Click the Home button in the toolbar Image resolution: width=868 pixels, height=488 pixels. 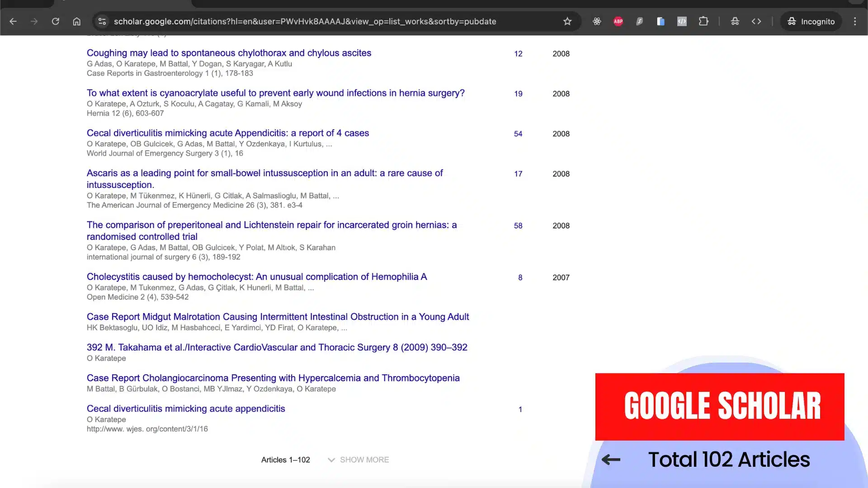76,21
